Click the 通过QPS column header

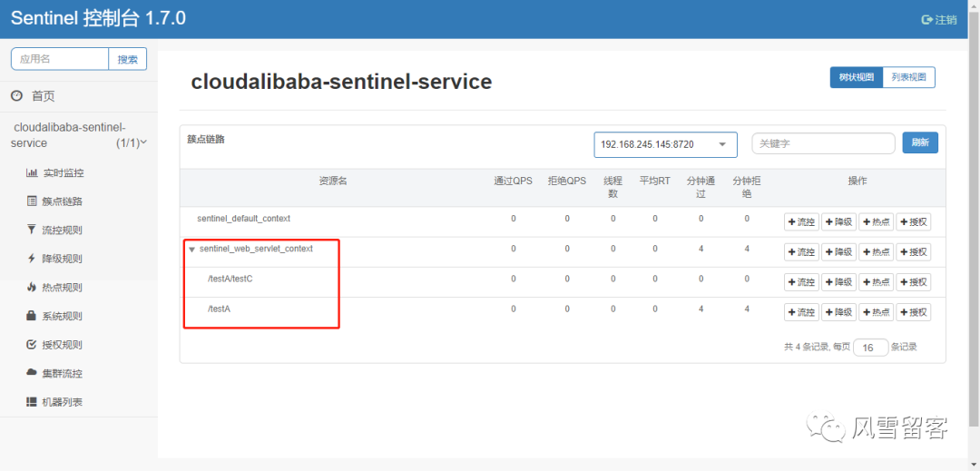513,182
